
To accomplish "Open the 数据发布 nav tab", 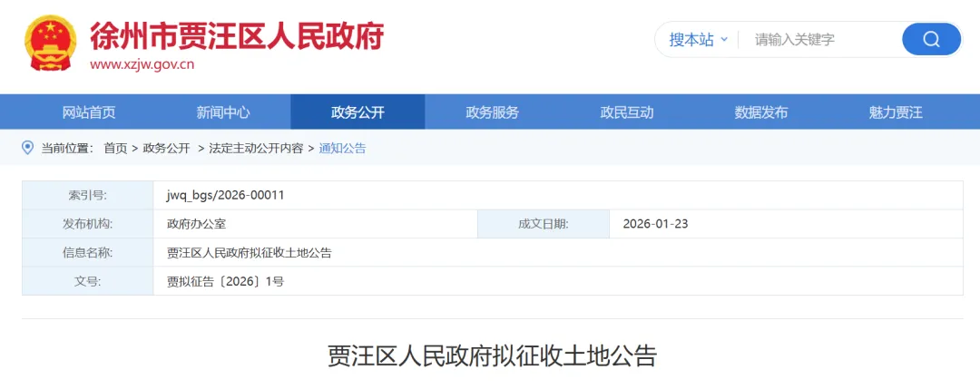I will point(760,112).
